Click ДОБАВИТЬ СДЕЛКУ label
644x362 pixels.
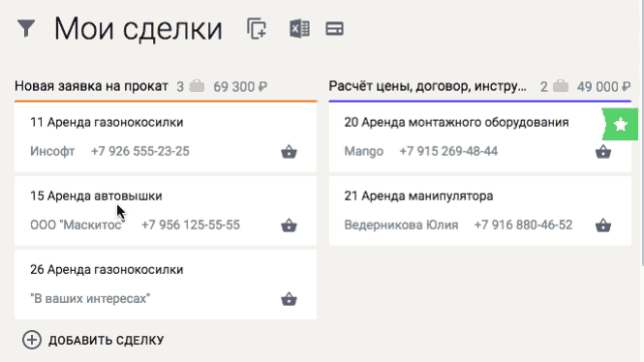point(106,341)
